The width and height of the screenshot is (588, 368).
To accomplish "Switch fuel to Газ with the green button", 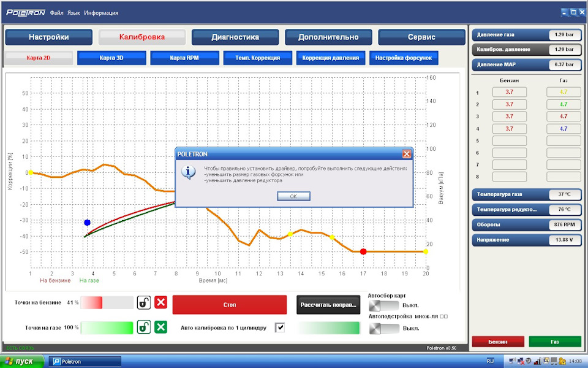I will coord(555,342).
